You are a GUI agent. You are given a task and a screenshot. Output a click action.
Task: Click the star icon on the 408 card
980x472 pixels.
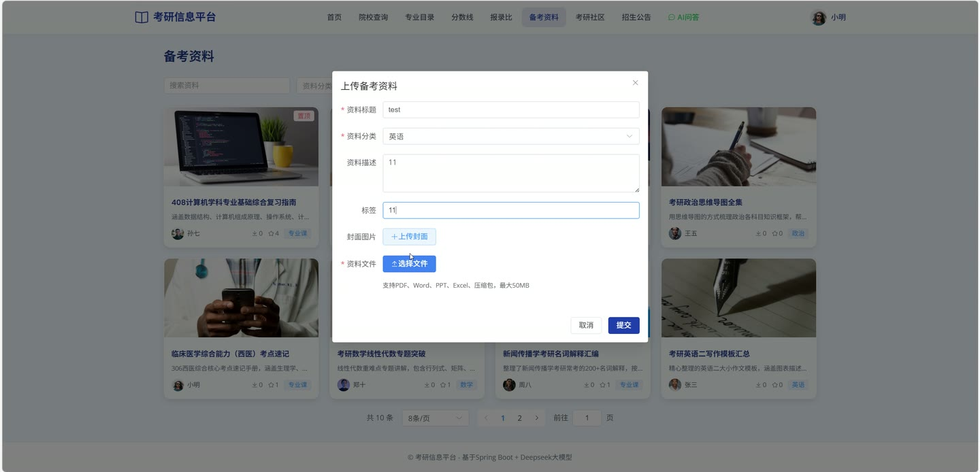271,233
